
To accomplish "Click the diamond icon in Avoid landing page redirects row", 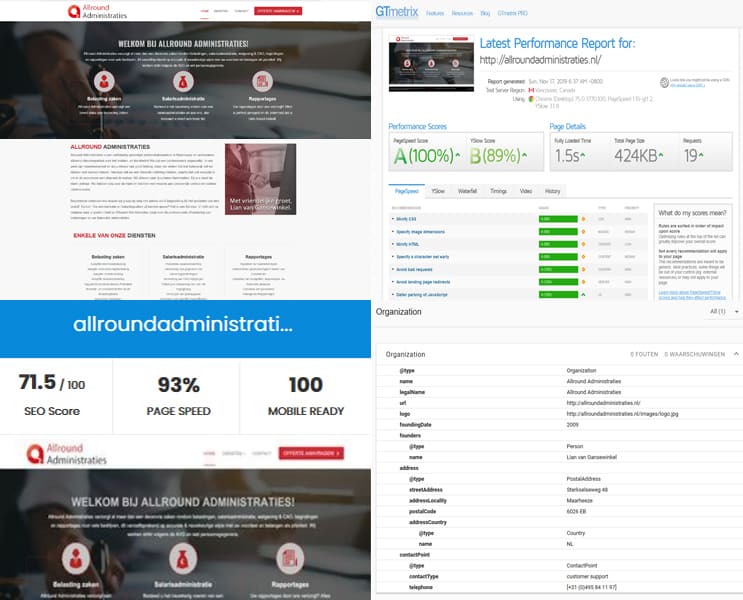I will coord(583,282).
